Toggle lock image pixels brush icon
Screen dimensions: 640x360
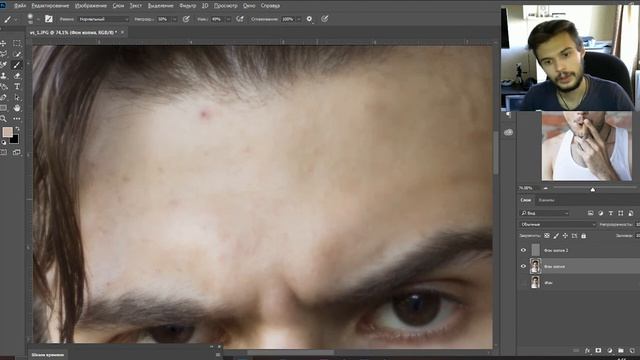click(x=556, y=236)
